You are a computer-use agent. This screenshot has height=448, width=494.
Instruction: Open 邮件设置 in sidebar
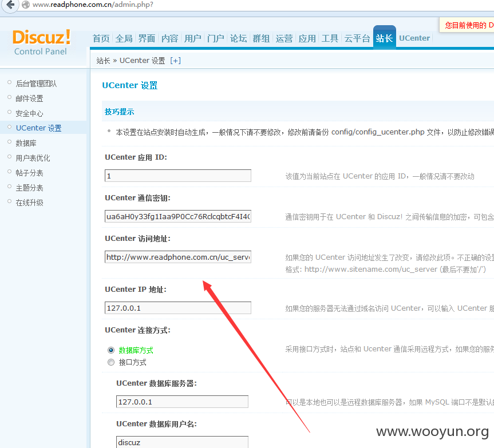point(29,98)
